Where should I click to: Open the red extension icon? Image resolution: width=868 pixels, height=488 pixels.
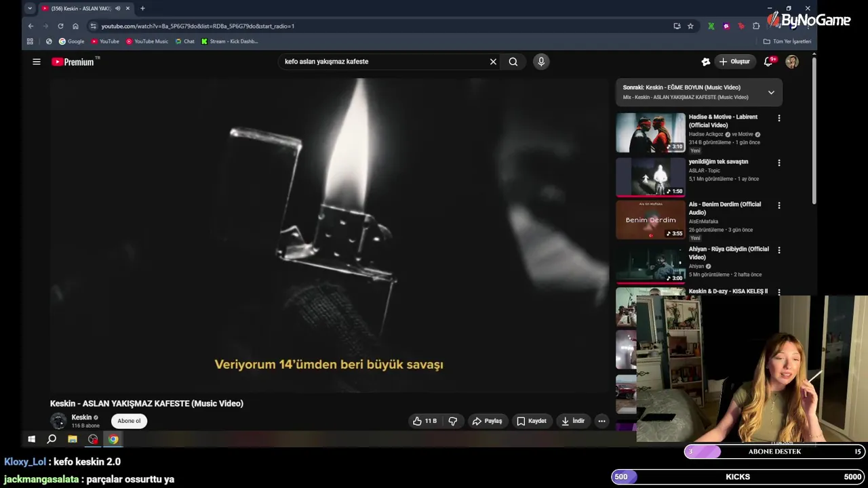(741, 26)
